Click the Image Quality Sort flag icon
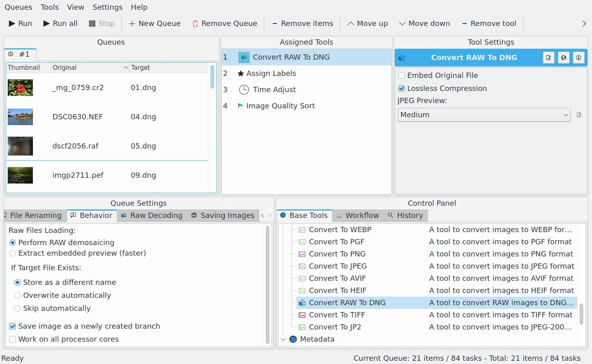The height and width of the screenshot is (364, 592). click(240, 106)
